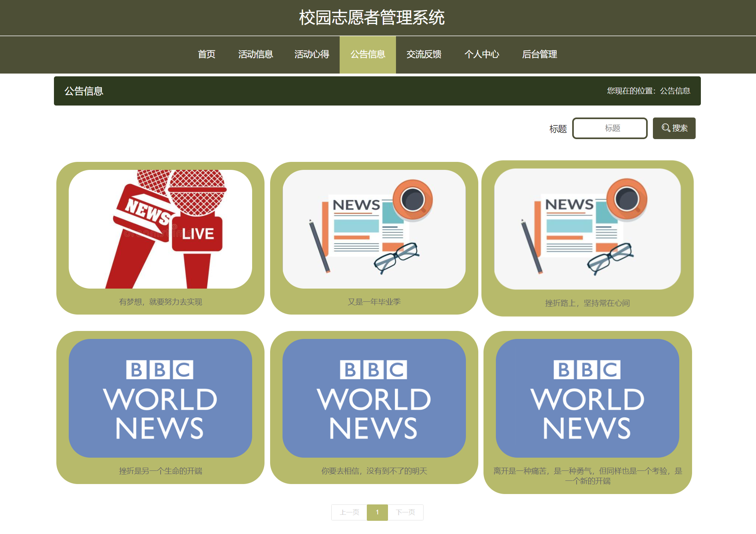Open the 交流反馈 menu item

click(424, 54)
